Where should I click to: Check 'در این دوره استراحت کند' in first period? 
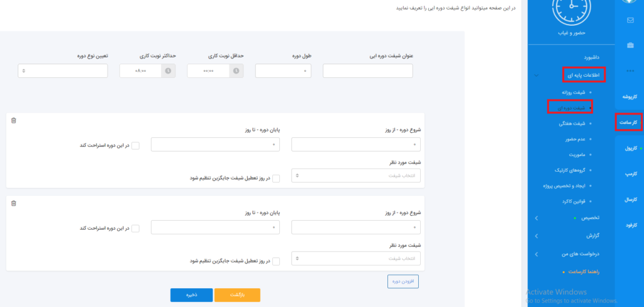[135, 146]
